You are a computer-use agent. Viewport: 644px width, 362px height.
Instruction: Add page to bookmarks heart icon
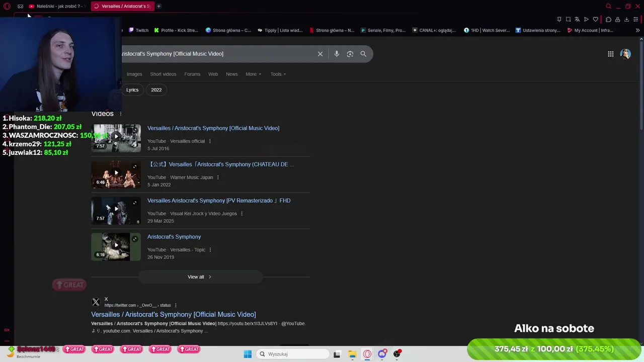coord(596,19)
